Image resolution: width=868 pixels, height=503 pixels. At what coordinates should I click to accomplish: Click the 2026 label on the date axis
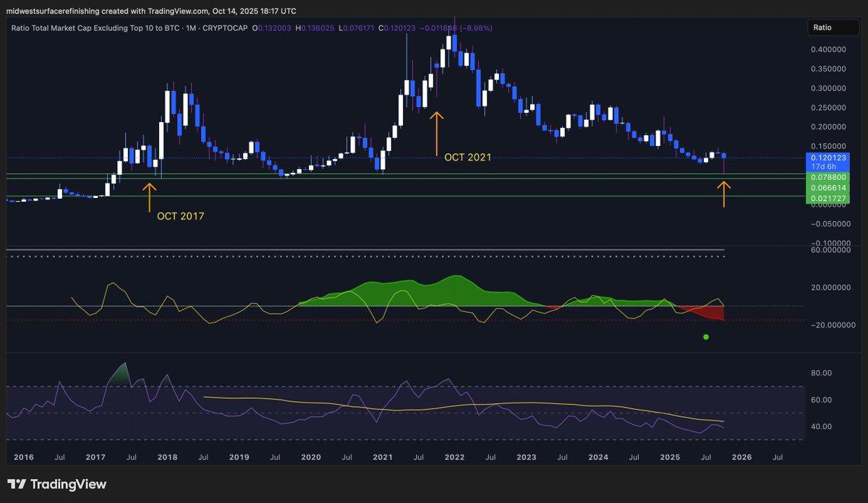[742, 457]
